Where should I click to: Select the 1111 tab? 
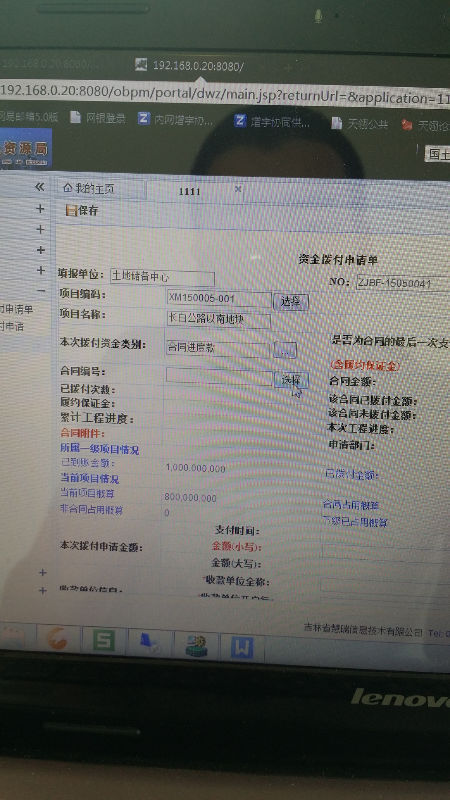(x=190, y=191)
